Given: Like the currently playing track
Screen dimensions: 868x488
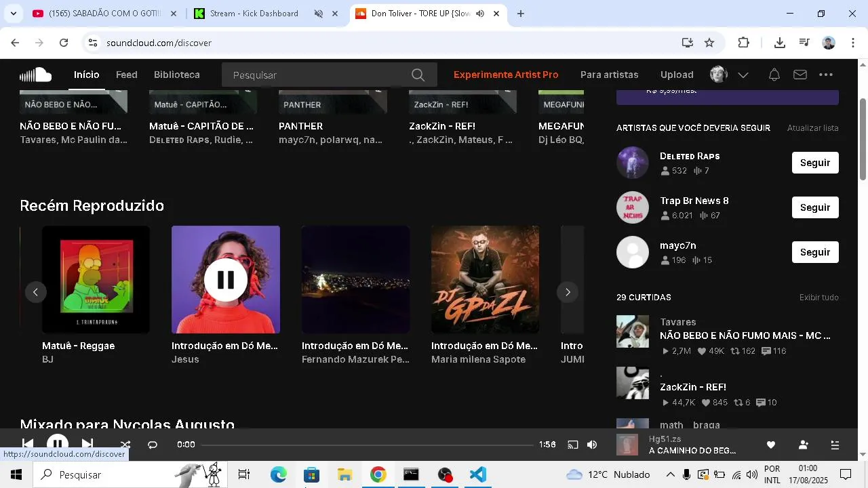Looking at the screenshot, I should coord(771,445).
